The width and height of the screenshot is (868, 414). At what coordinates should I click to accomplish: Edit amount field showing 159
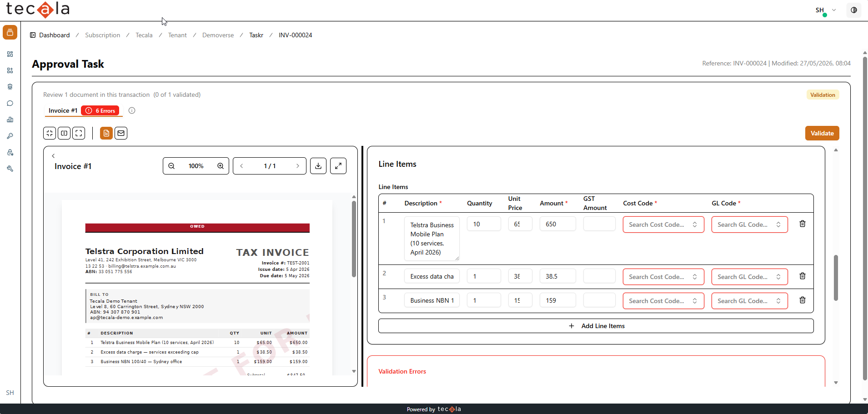click(557, 300)
